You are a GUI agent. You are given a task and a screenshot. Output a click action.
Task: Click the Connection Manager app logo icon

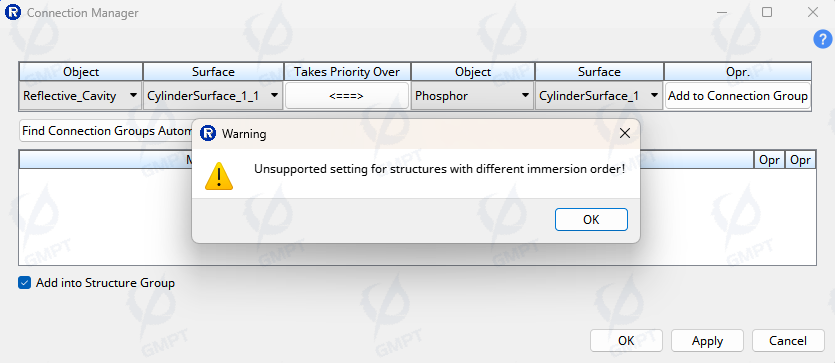[x=12, y=12]
